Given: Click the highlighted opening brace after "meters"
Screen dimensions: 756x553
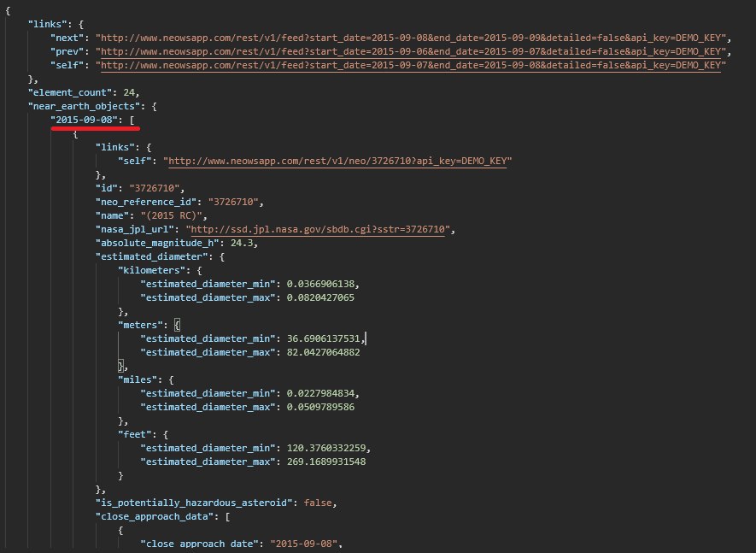Looking at the screenshot, I should coord(177,326).
